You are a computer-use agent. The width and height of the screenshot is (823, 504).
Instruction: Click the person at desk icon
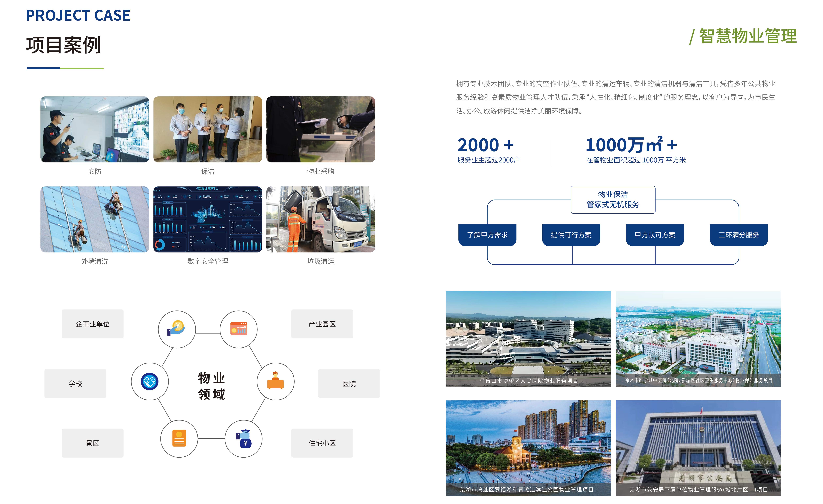275,381
